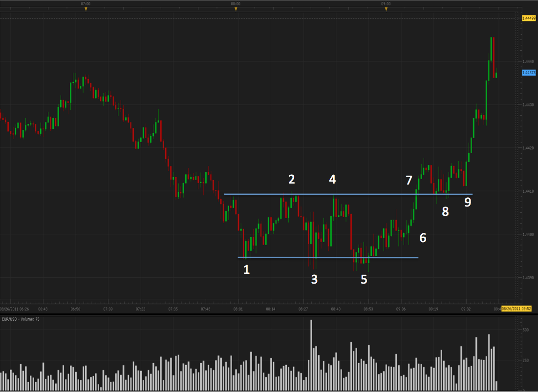
Task: Click the 08/26/2011 06:26 start time label
Action: [14, 309]
